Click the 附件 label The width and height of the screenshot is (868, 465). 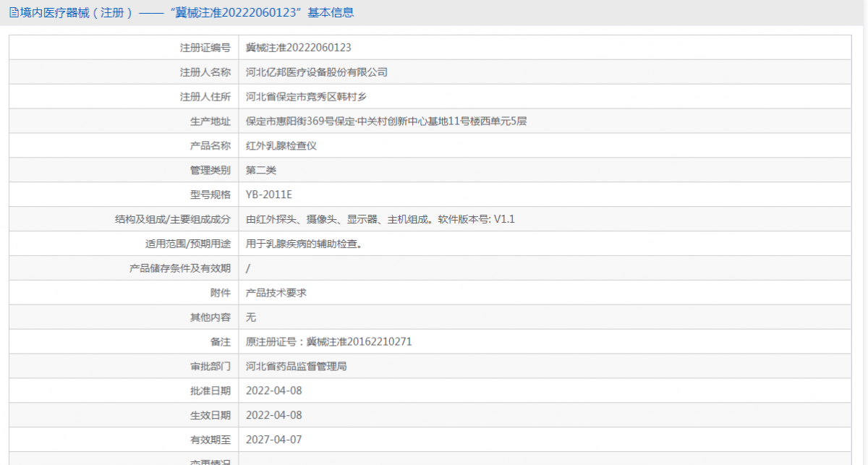tap(221, 293)
